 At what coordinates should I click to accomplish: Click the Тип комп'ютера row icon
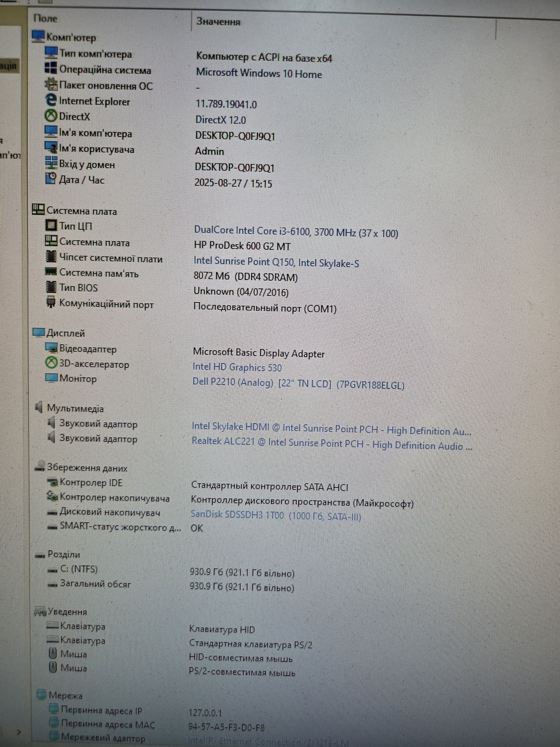tap(51, 53)
